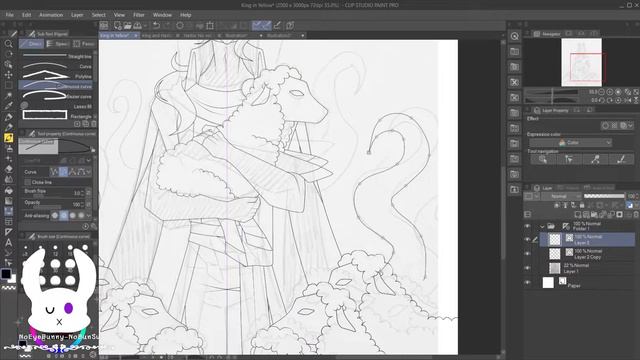Select the first Anti-aliasing option (none)

pos(55,215)
